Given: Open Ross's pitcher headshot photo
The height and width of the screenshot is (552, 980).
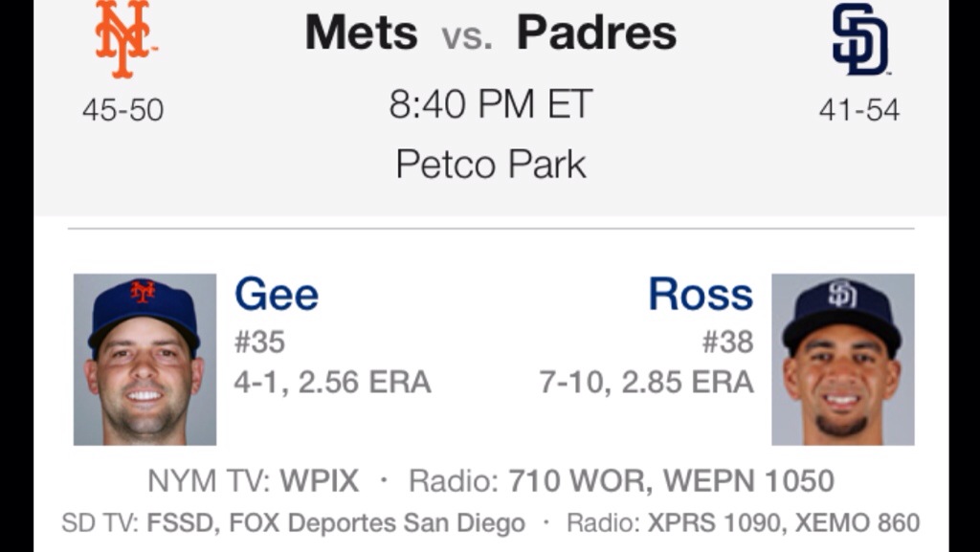Looking at the screenshot, I should (x=842, y=360).
